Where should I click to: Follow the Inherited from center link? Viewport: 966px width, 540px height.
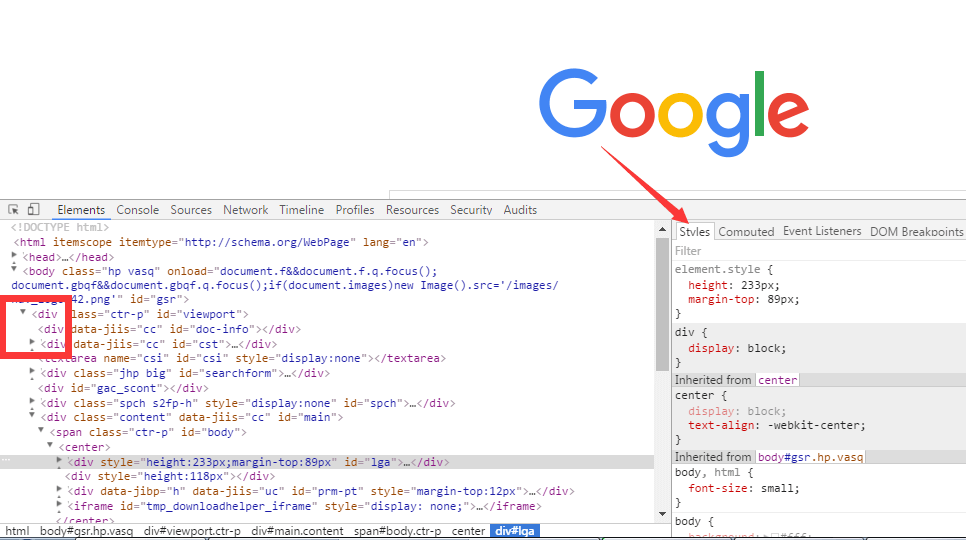pyautogui.click(x=777, y=380)
